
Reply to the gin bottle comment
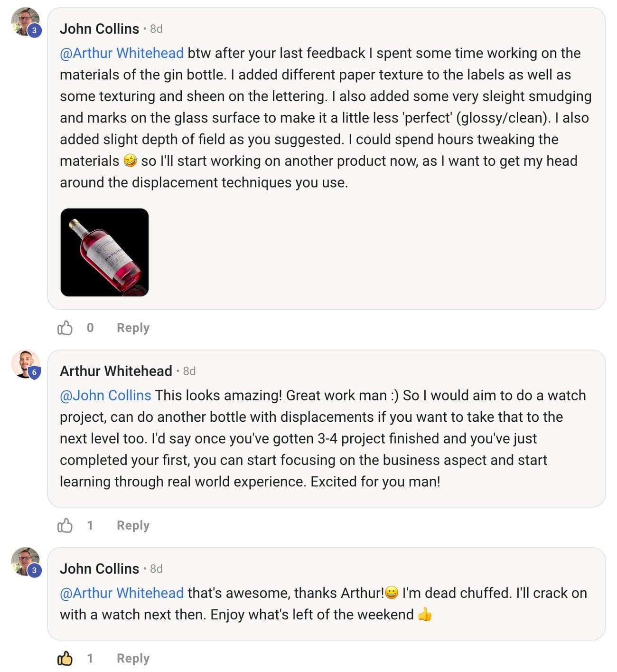133,328
